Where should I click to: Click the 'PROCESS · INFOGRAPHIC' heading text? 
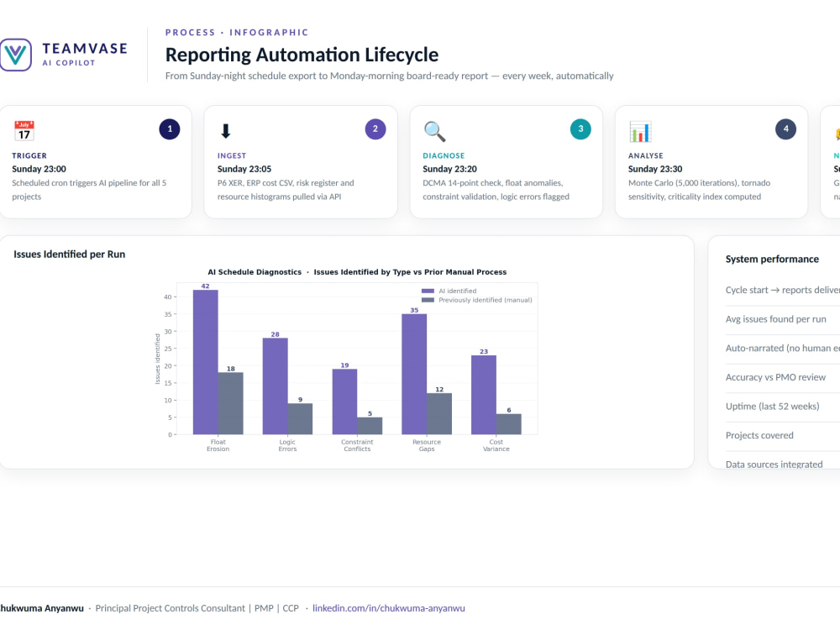click(x=237, y=33)
